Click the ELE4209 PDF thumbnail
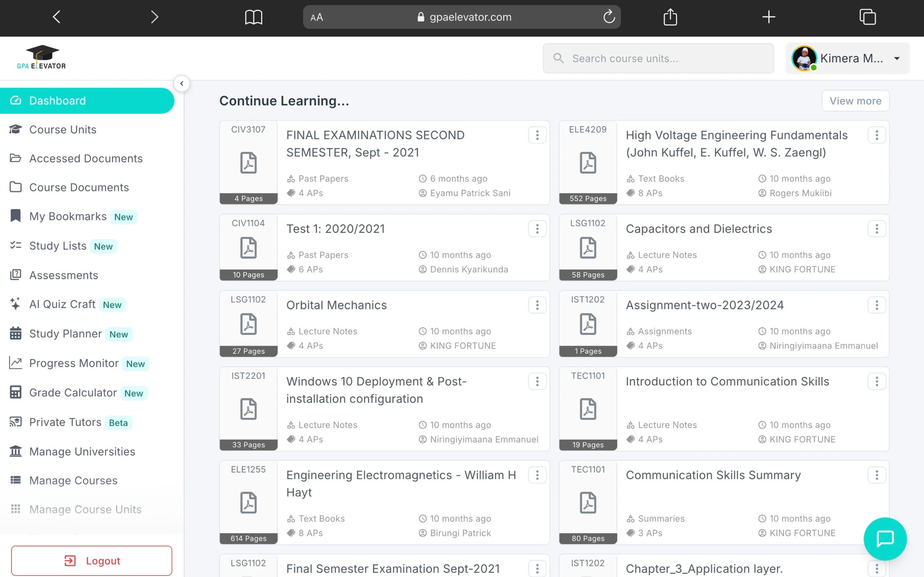 click(588, 162)
